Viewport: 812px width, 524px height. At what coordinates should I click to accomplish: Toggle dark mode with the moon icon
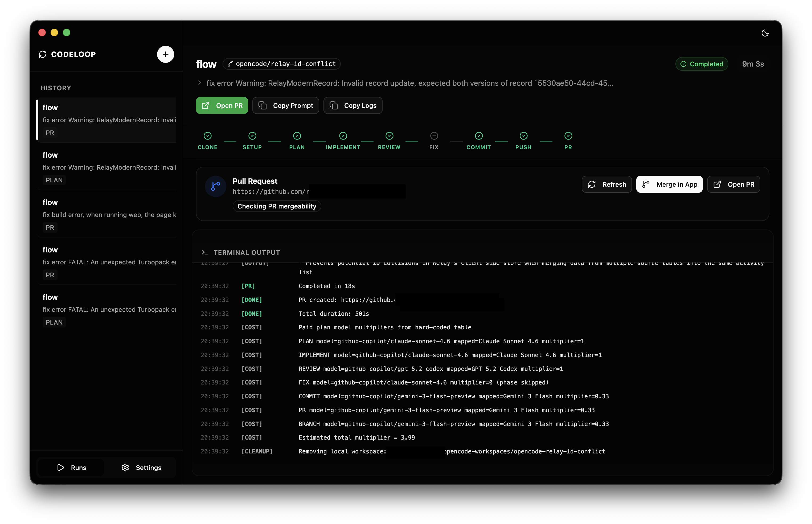point(765,33)
